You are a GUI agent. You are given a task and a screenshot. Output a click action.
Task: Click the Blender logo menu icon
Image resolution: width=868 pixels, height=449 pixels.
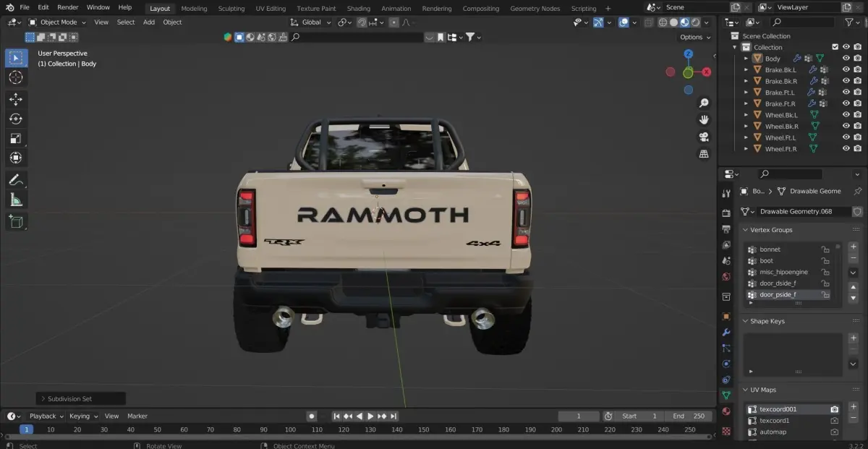pyautogui.click(x=9, y=7)
